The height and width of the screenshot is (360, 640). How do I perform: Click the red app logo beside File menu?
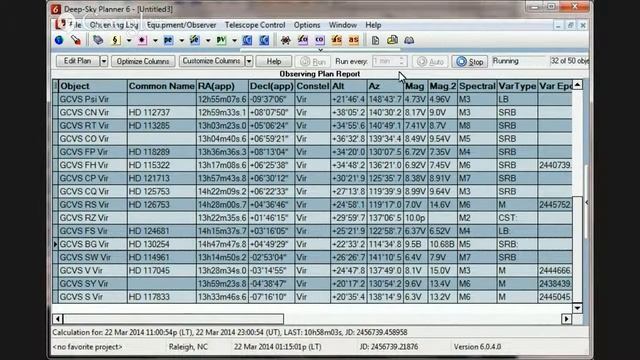[x=60, y=24]
